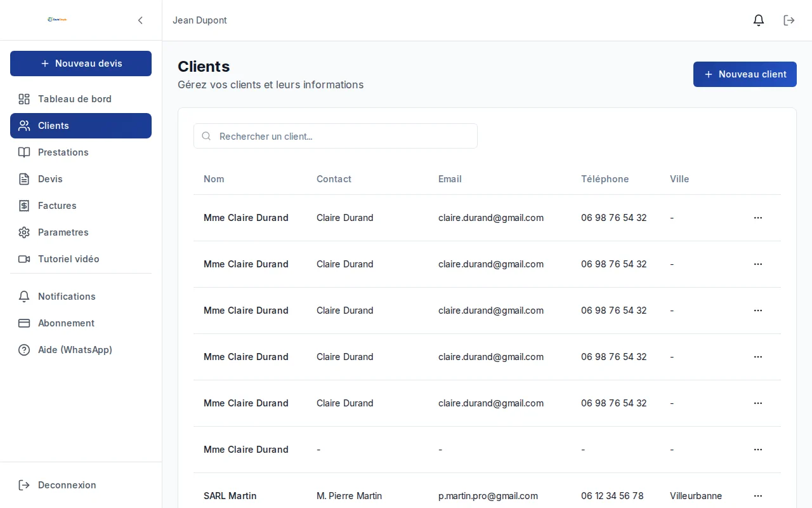Screen dimensions: 812x508
Task: Click contact M. Pierre Martin
Action: click(349, 496)
